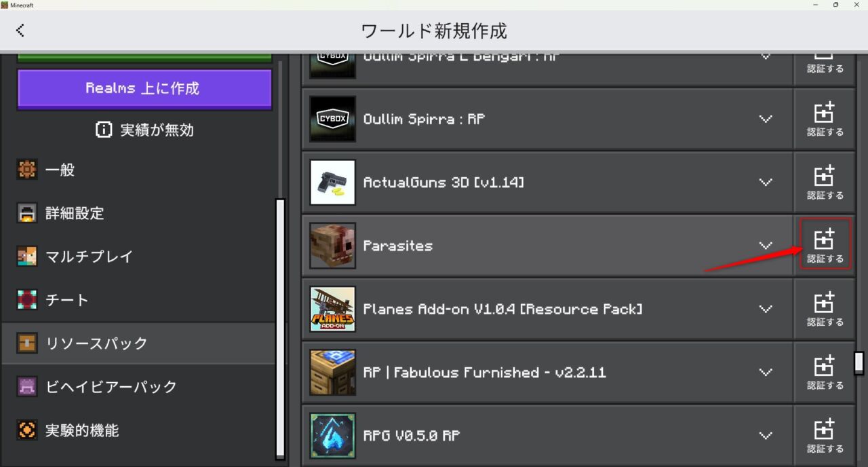Click the purple creature icon beside ビヘイビアーパック
Screen dimensions: 868x467
[26, 387]
